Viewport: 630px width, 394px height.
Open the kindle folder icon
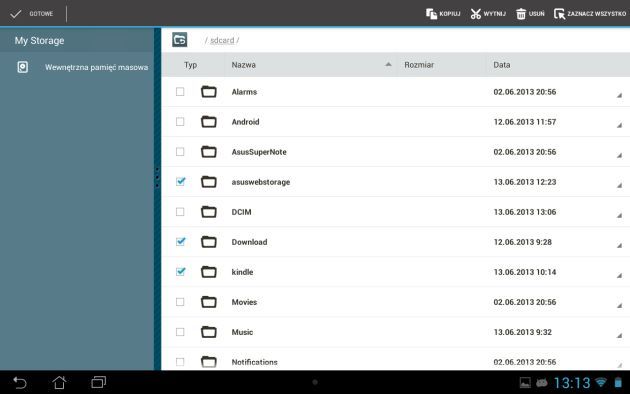pos(209,272)
